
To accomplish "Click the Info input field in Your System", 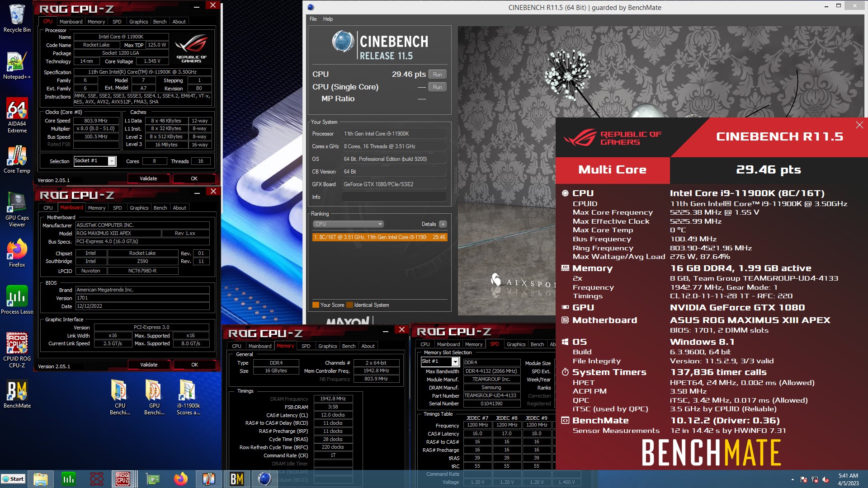I will tap(394, 197).
